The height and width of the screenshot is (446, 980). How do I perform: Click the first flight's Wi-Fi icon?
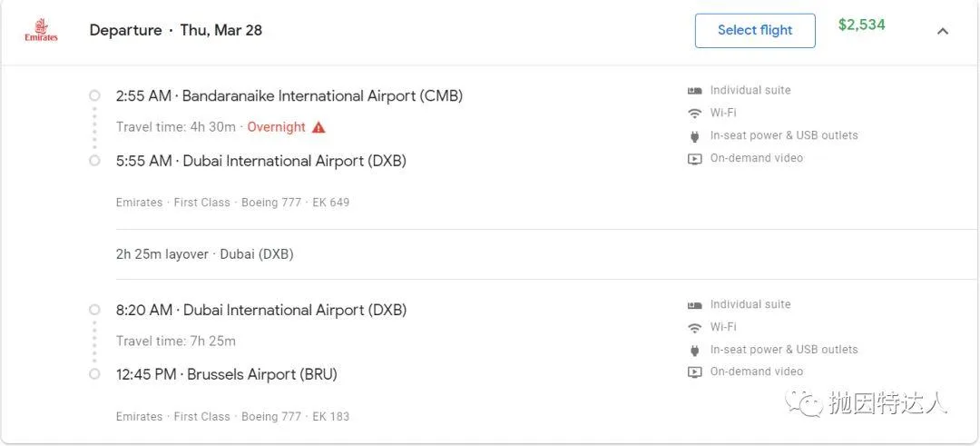point(694,114)
